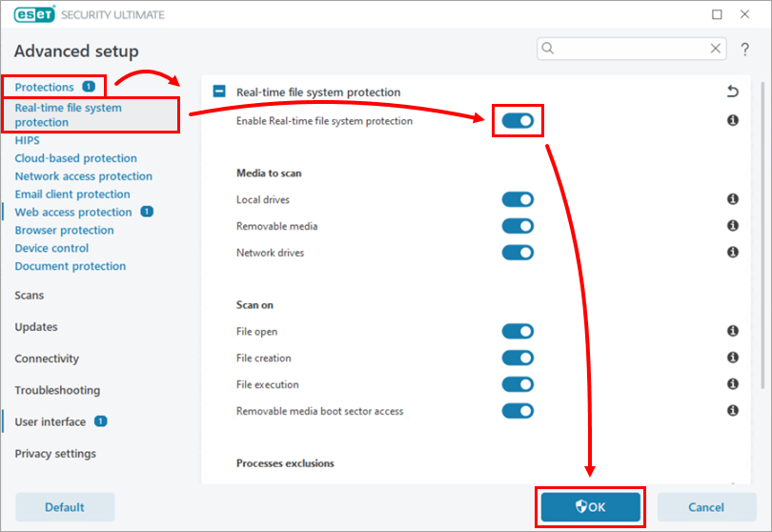The width and height of the screenshot is (772, 532).
Task: Open HIPS settings in sidebar
Action: [x=27, y=140]
